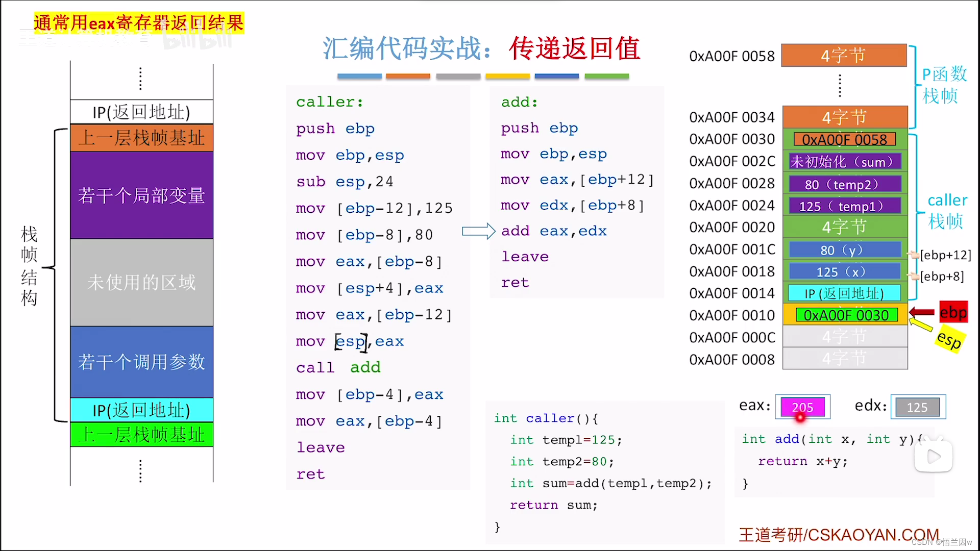Click the small arrow beside [ebp+12] label

click(x=913, y=255)
